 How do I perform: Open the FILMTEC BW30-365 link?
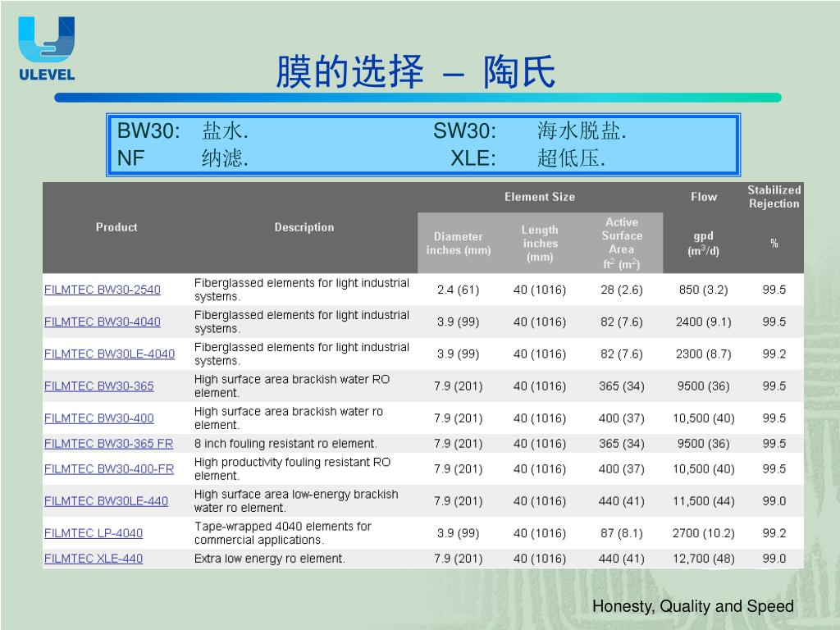coord(98,386)
